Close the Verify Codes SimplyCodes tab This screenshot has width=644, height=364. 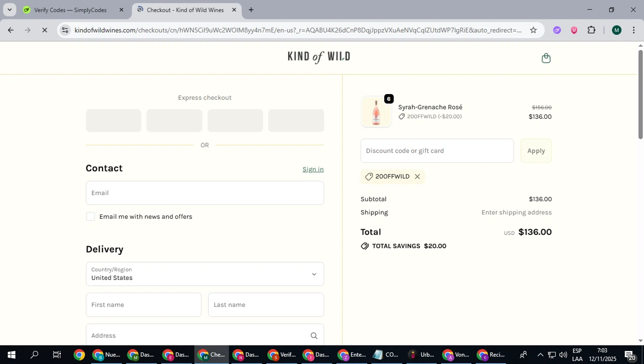[x=121, y=9]
